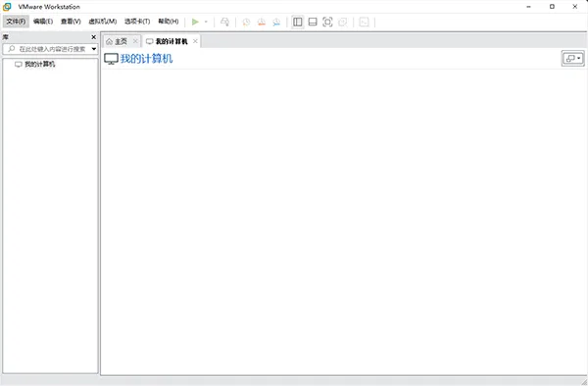Click the revert to snapshot icon
Screen dimensions: 588x386
click(x=262, y=22)
